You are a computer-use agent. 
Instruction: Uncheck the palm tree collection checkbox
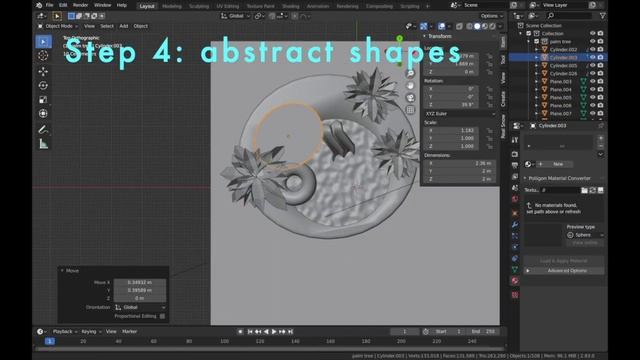tap(537, 42)
